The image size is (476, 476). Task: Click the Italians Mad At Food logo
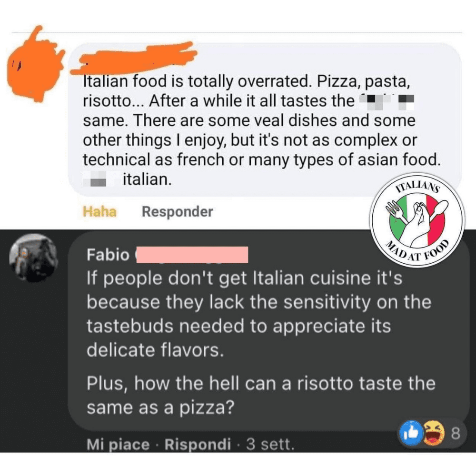click(x=417, y=220)
